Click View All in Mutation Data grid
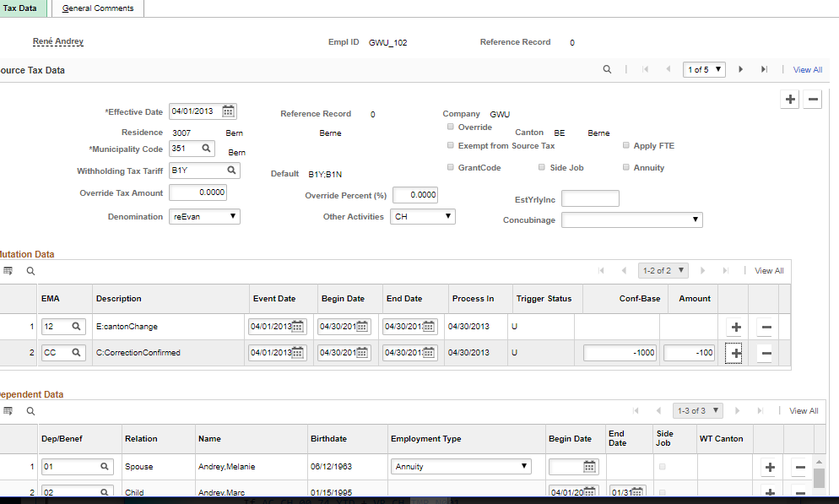Image resolution: width=839 pixels, height=504 pixels. (769, 271)
